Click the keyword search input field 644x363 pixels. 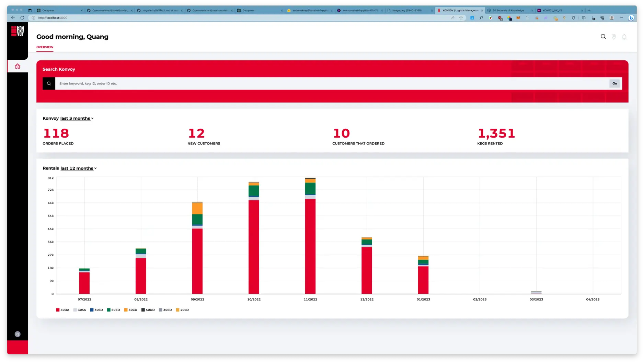332,83
